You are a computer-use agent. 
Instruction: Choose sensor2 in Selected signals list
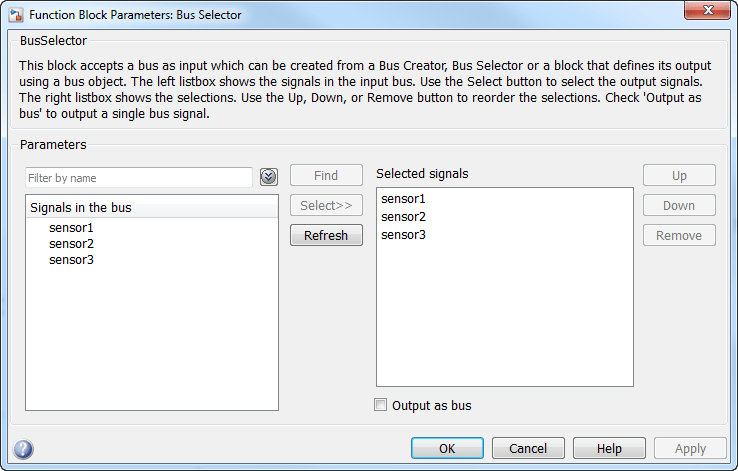pos(403,217)
